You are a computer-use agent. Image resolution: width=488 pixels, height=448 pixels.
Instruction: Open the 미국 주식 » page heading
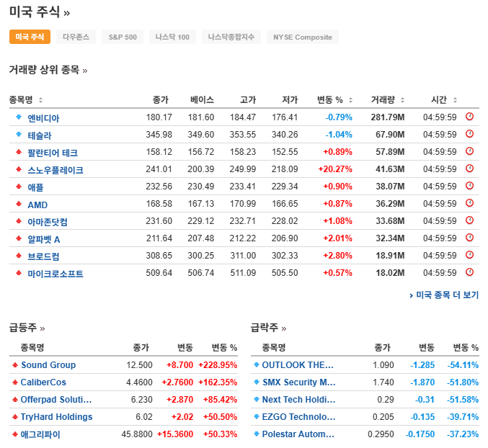click(x=40, y=12)
